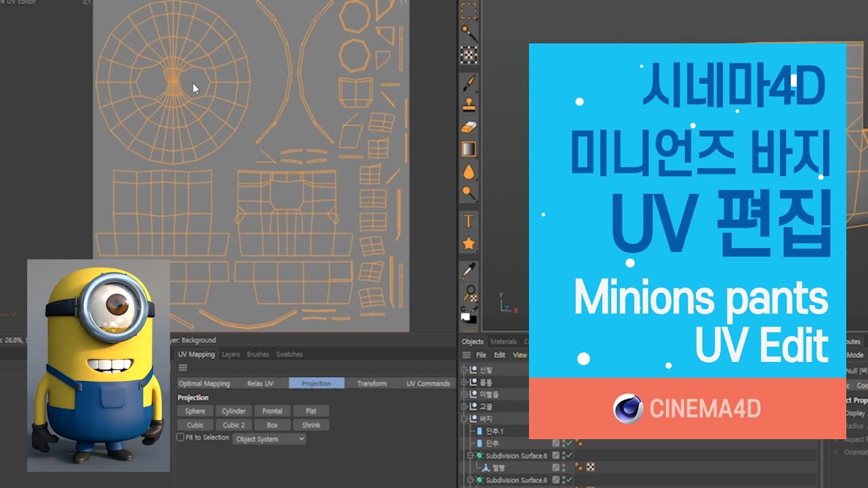The height and width of the screenshot is (488, 868).
Task: Click the layer square icon for 단추
Action: point(556,443)
